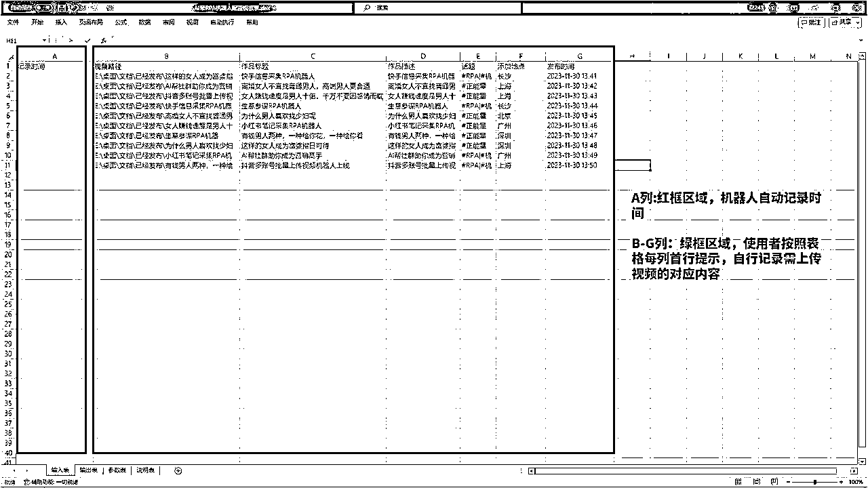Click the zoom slider in status bar
868x488 pixels.
point(816,481)
